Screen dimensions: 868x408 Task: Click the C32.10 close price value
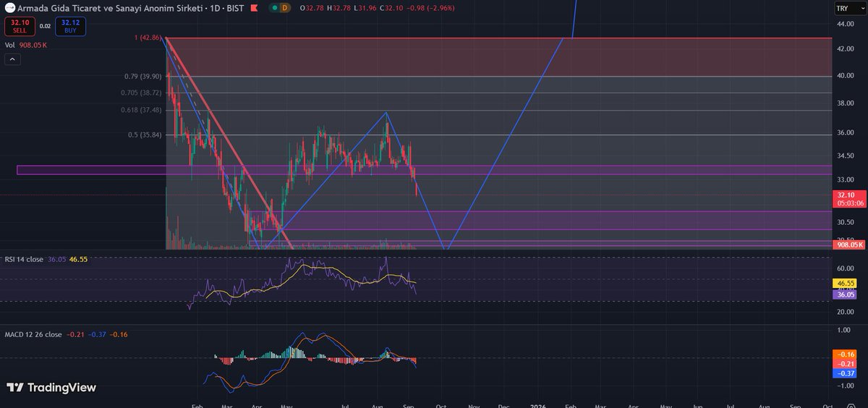pos(393,7)
